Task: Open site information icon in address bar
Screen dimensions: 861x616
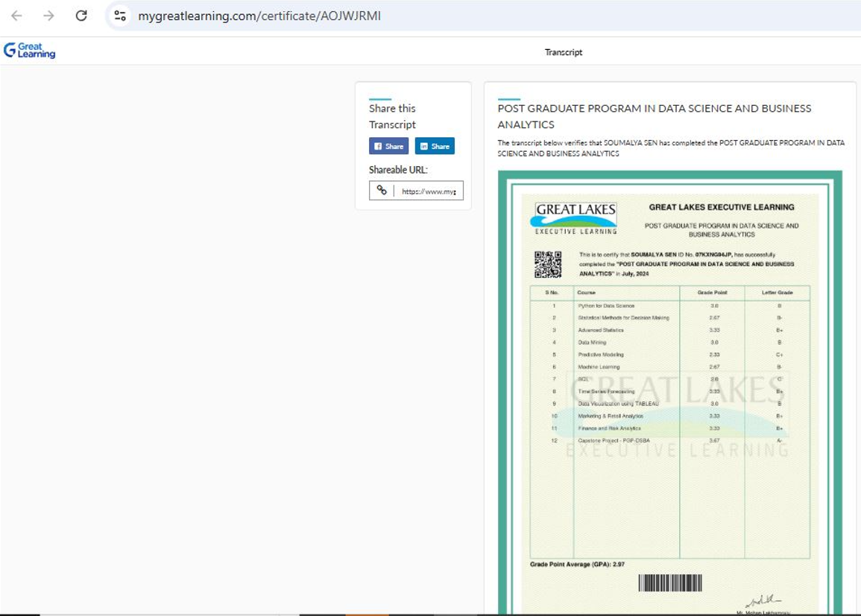Action: pos(120,16)
